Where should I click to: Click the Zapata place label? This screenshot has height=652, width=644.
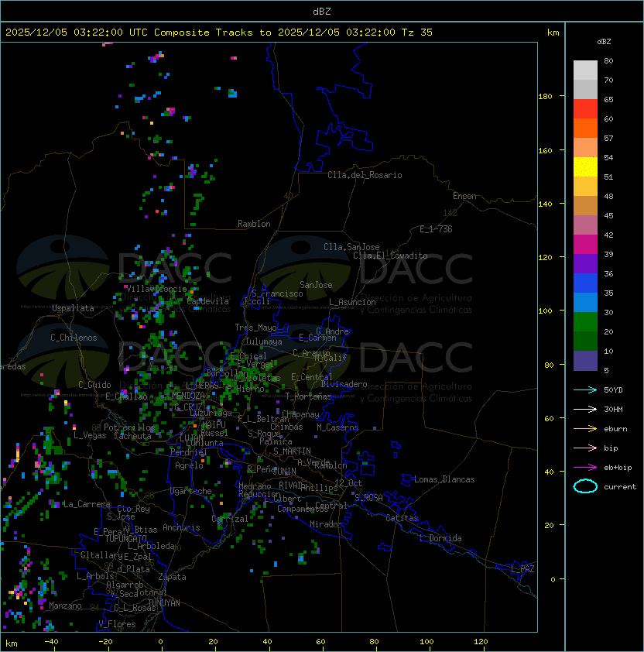click(x=172, y=577)
